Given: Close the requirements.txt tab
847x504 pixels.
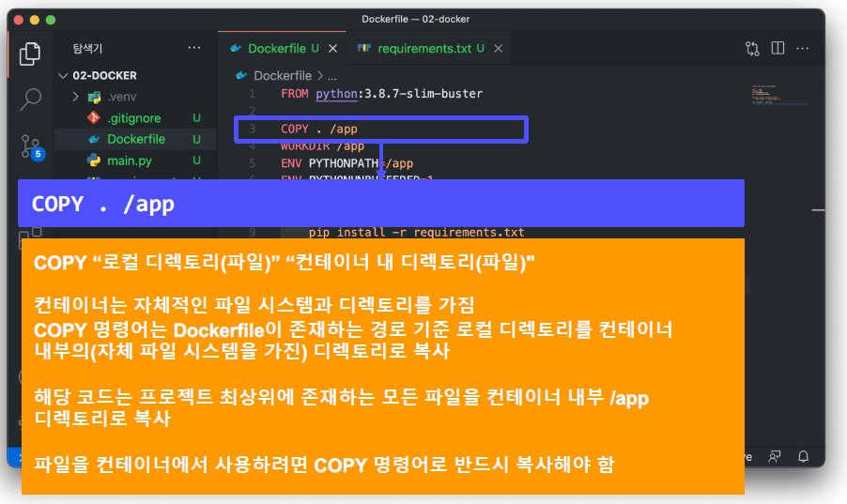Looking at the screenshot, I should pos(498,49).
